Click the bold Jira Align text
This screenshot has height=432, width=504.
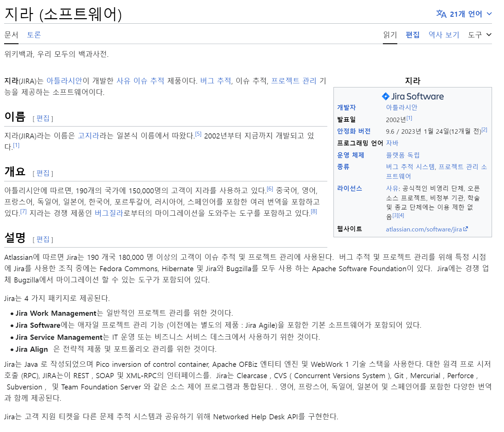pyautogui.click(x=32, y=349)
